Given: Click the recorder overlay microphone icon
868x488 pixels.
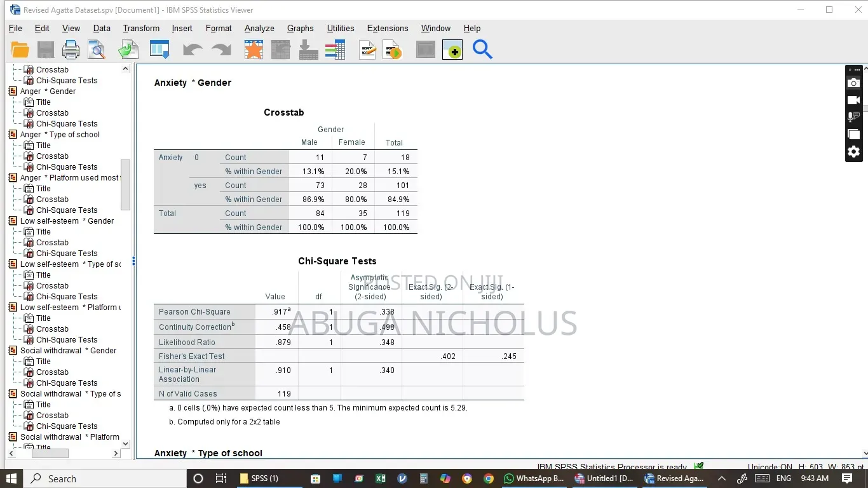Looking at the screenshot, I should pyautogui.click(x=854, y=117).
